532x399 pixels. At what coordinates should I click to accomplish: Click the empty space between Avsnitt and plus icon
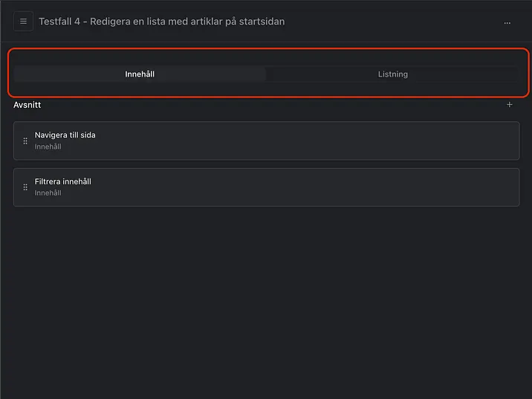[x=267, y=105]
